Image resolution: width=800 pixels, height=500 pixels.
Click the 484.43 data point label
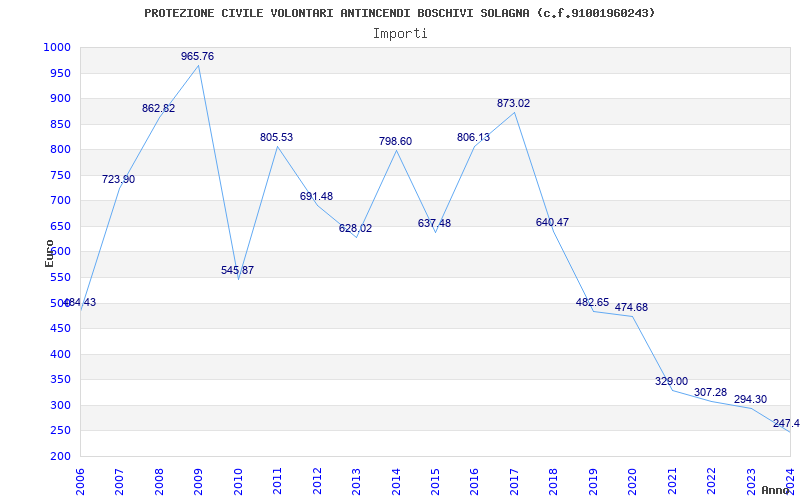pyautogui.click(x=79, y=303)
